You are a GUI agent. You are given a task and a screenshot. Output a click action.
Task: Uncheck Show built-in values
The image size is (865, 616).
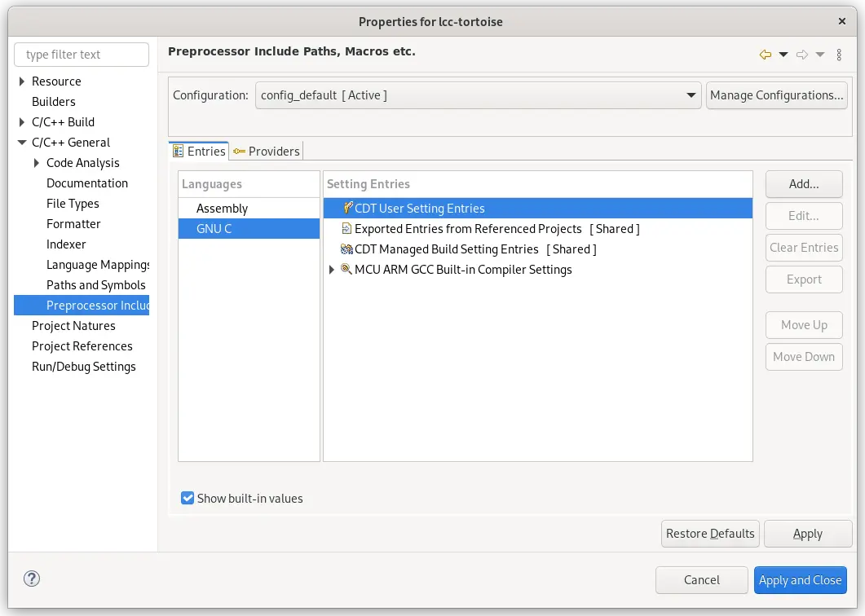click(x=188, y=498)
